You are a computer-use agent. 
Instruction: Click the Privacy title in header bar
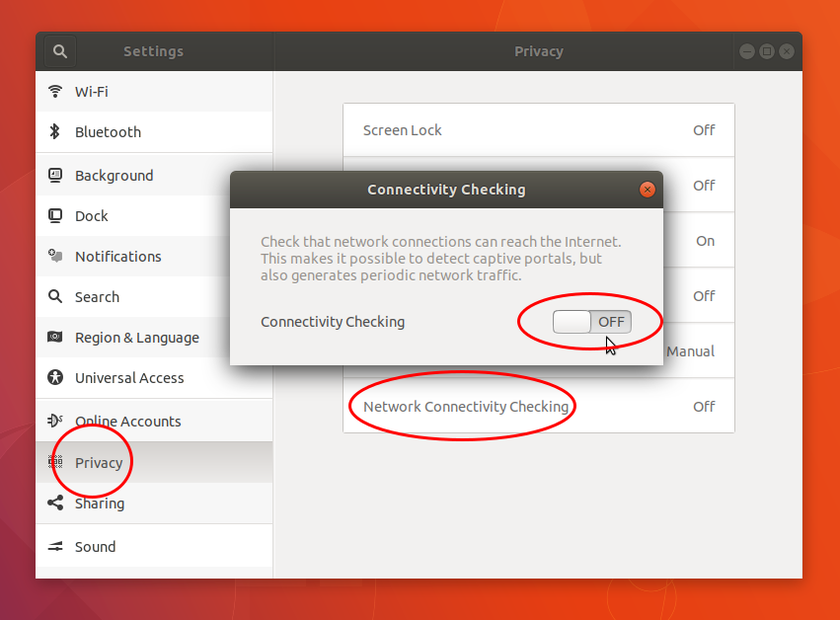(x=538, y=51)
